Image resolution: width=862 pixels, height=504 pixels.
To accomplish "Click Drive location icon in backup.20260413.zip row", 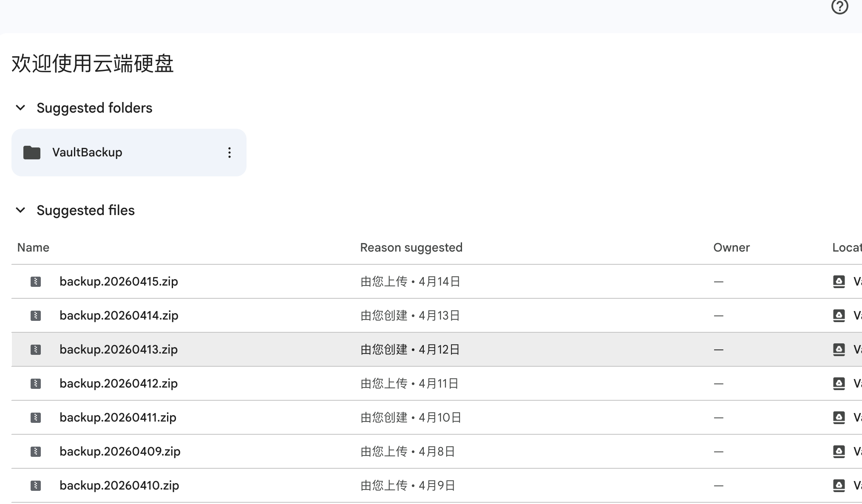I will point(839,349).
